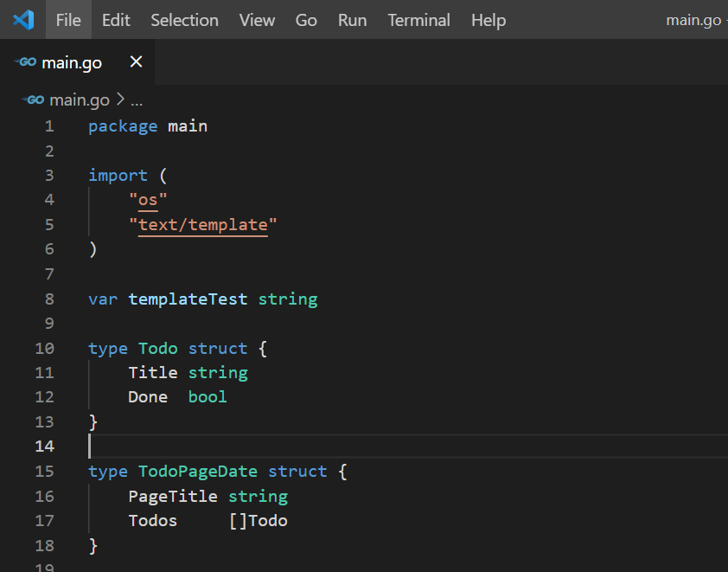Click main.go in the breadcrumb

(80, 100)
